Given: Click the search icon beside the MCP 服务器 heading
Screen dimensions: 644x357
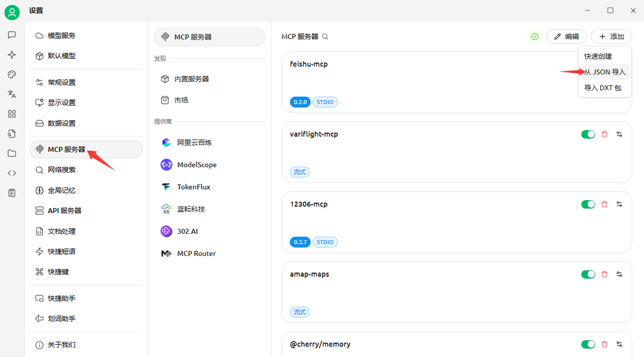Looking at the screenshot, I should [325, 37].
